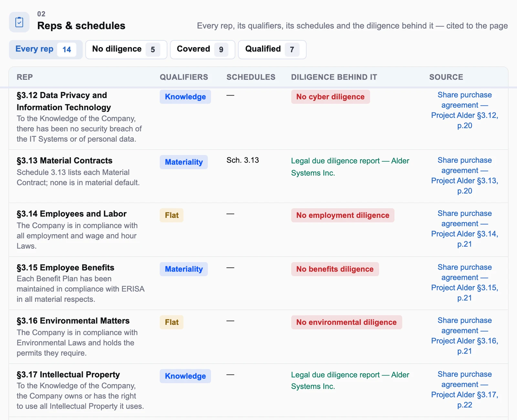The width and height of the screenshot is (517, 420).
Task: Open the share purchase agreement §3.12 source link
Action: (465, 110)
